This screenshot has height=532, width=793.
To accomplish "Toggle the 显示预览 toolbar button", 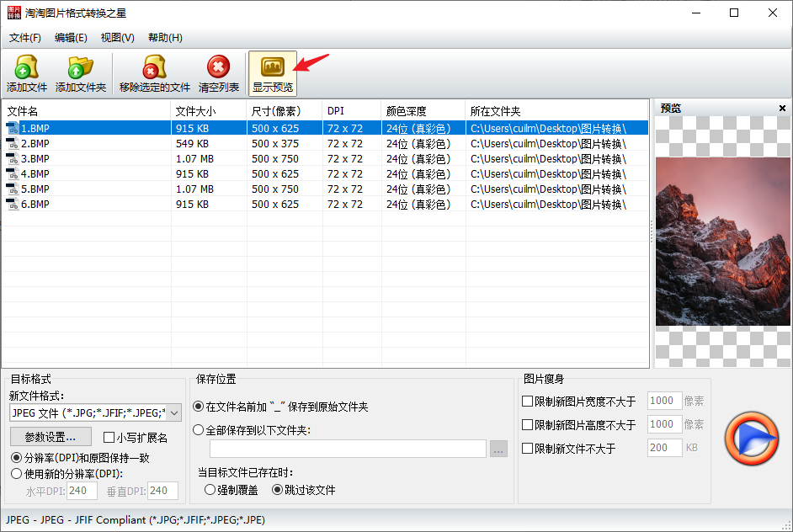I will tap(273, 74).
